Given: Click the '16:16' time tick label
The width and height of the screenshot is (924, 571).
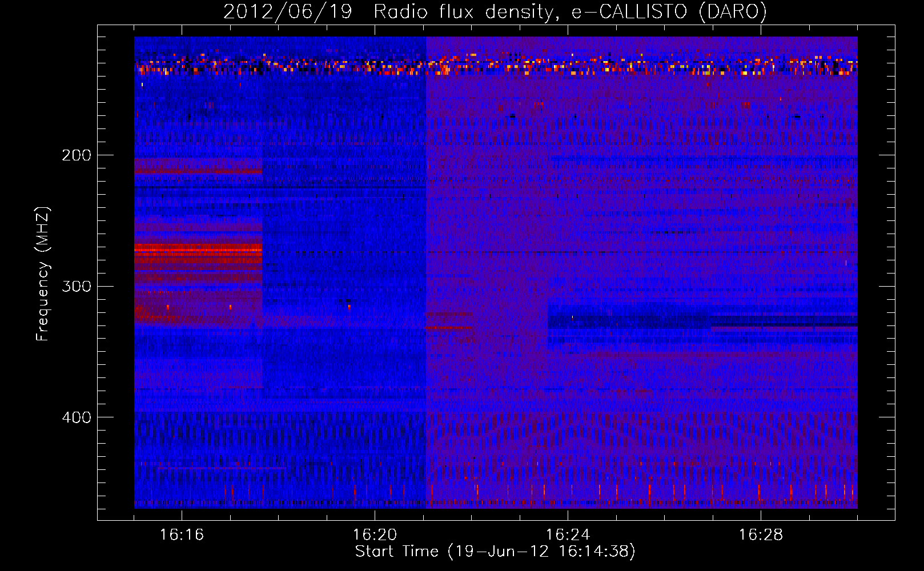Looking at the screenshot, I should (182, 535).
